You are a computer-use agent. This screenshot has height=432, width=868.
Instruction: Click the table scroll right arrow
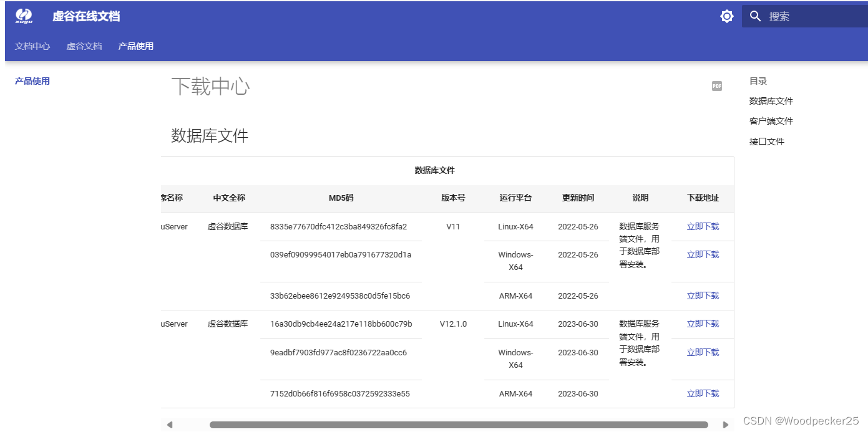tap(725, 425)
